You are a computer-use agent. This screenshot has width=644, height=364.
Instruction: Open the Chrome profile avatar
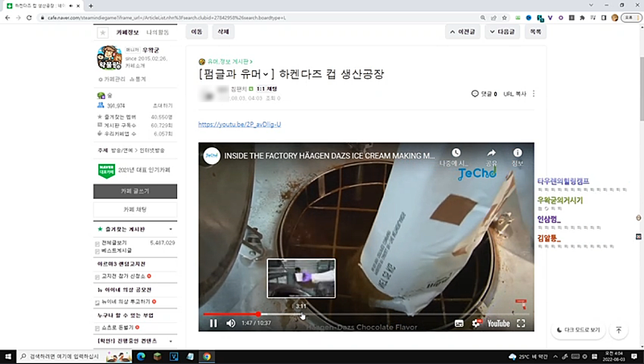pos(614,18)
